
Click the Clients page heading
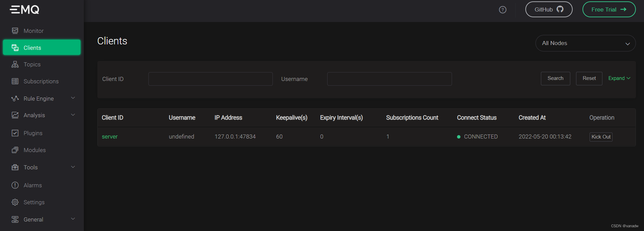click(x=112, y=41)
